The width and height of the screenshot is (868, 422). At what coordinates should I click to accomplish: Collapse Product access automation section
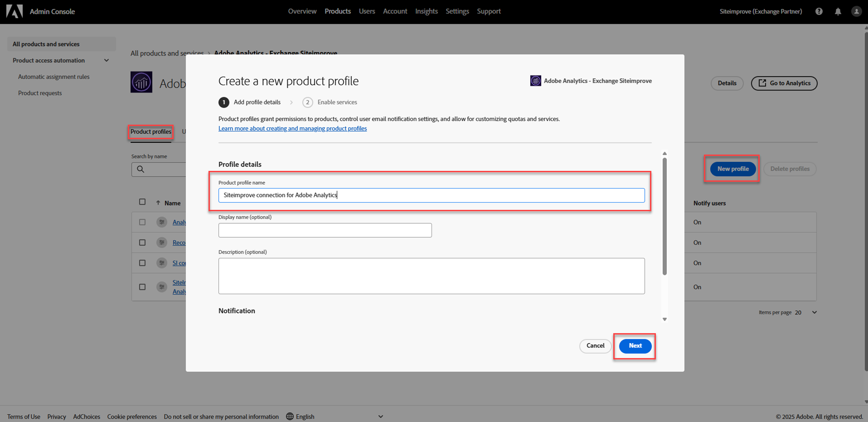pyautogui.click(x=106, y=61)
